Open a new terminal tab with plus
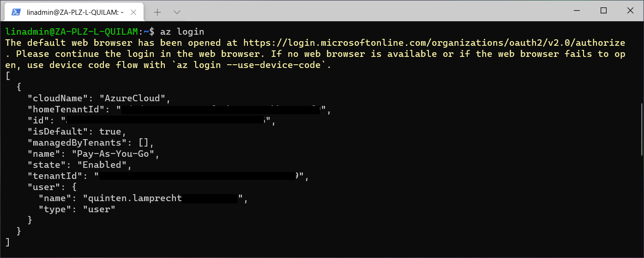This screenshot has height=258, width=644. (x=157, y=12)
